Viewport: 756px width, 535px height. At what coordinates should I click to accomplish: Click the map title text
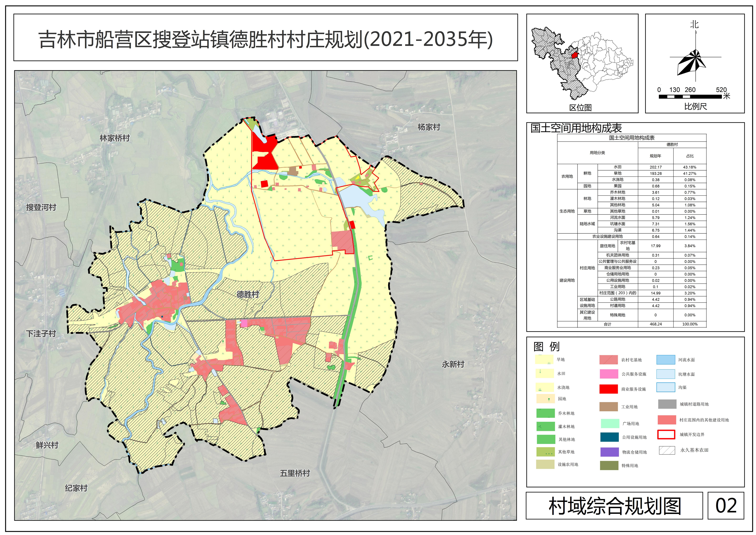pos(265,40)
